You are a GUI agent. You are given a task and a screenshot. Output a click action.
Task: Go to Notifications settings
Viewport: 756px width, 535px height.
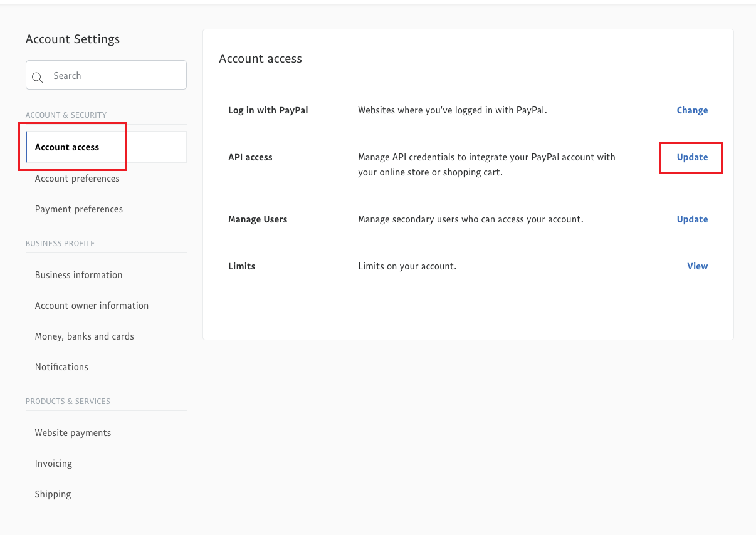tap(61, 367)
